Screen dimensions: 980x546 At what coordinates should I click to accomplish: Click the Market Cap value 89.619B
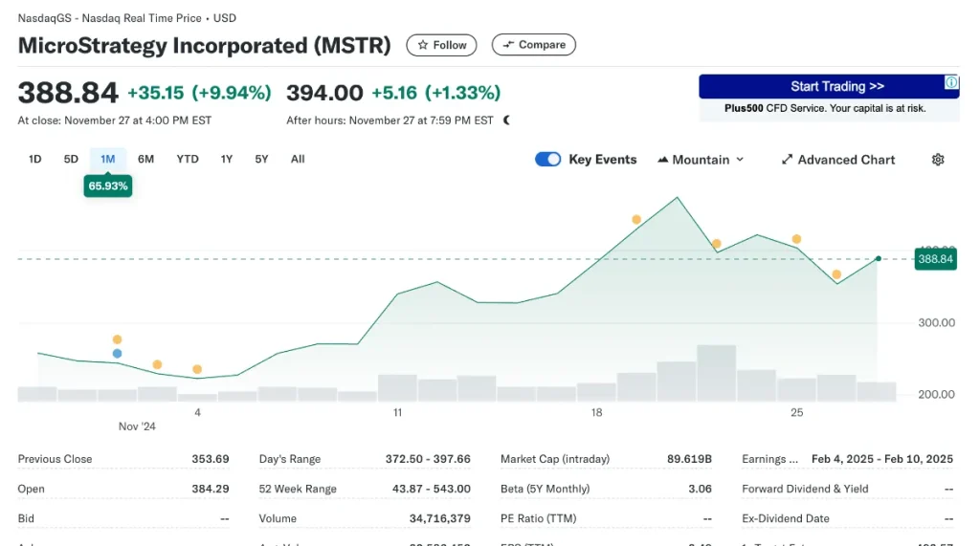pyautogui.click(x=689, y=459)
